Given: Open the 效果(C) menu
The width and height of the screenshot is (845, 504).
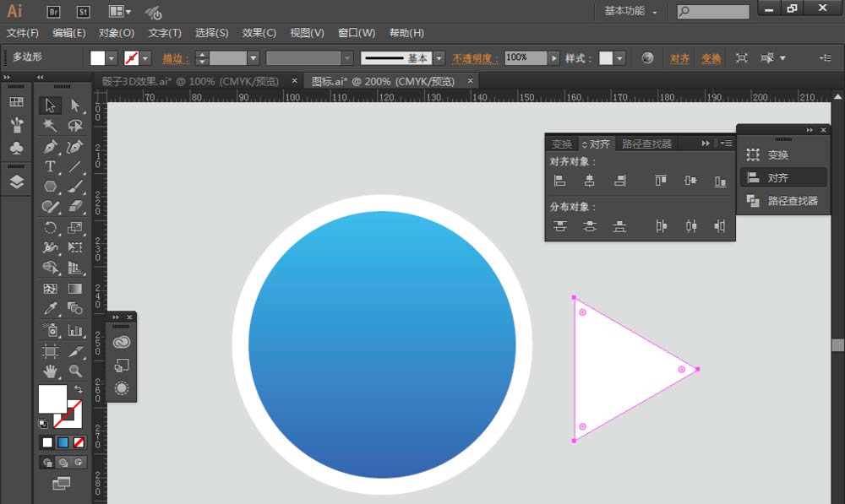Looking at the screenshot, I should coord(259,33).
